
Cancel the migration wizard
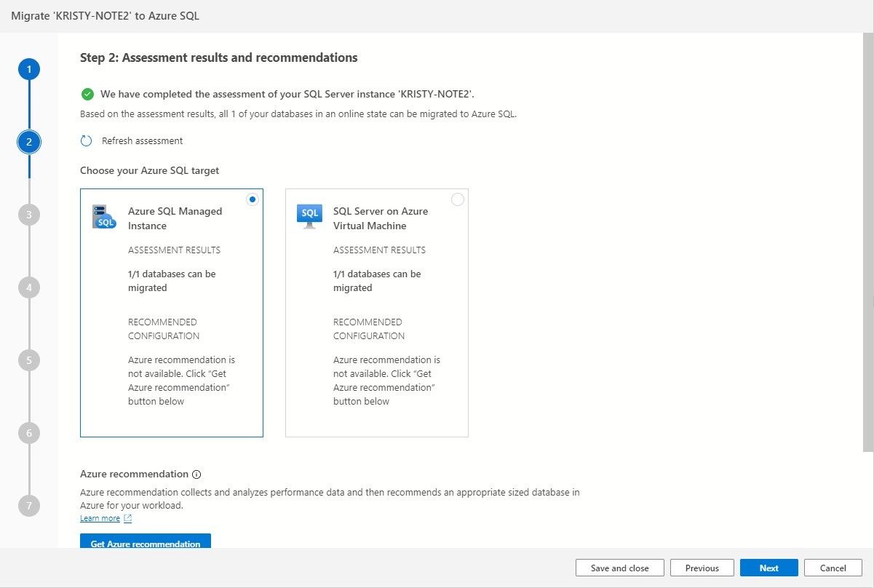(833, 568)
